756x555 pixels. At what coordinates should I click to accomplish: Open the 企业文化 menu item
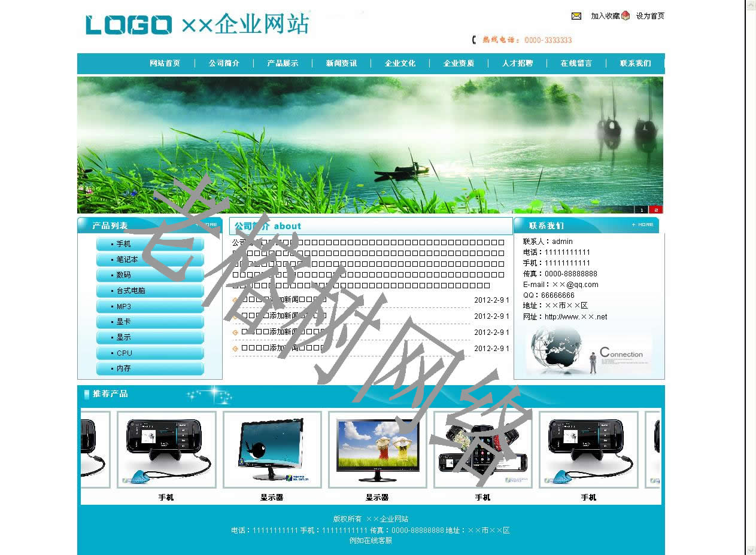point(400,63)
